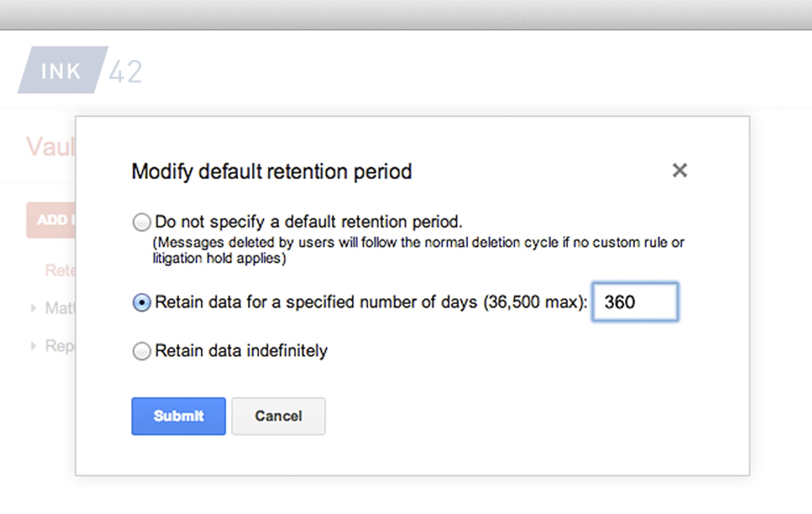Expand the Matters tree item
The image size is (812, 514).
[34, 308]
